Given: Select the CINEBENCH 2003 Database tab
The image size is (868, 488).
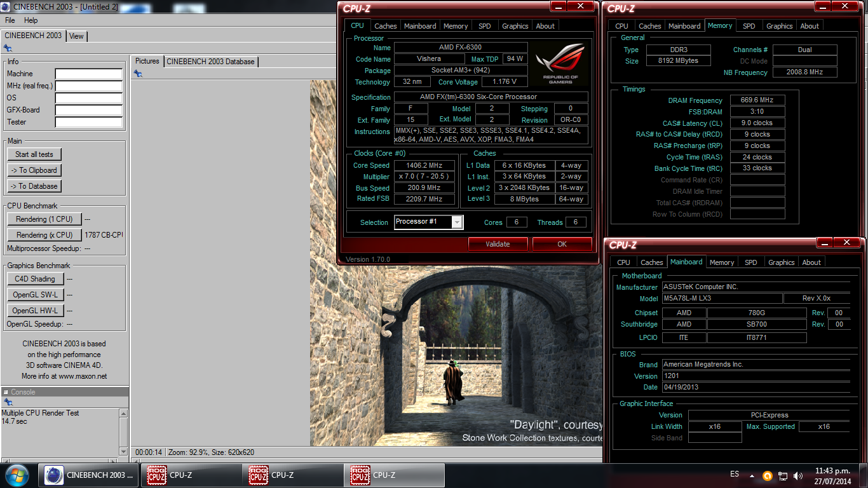Looking at the screenshot, I should [x=210, y=62].
